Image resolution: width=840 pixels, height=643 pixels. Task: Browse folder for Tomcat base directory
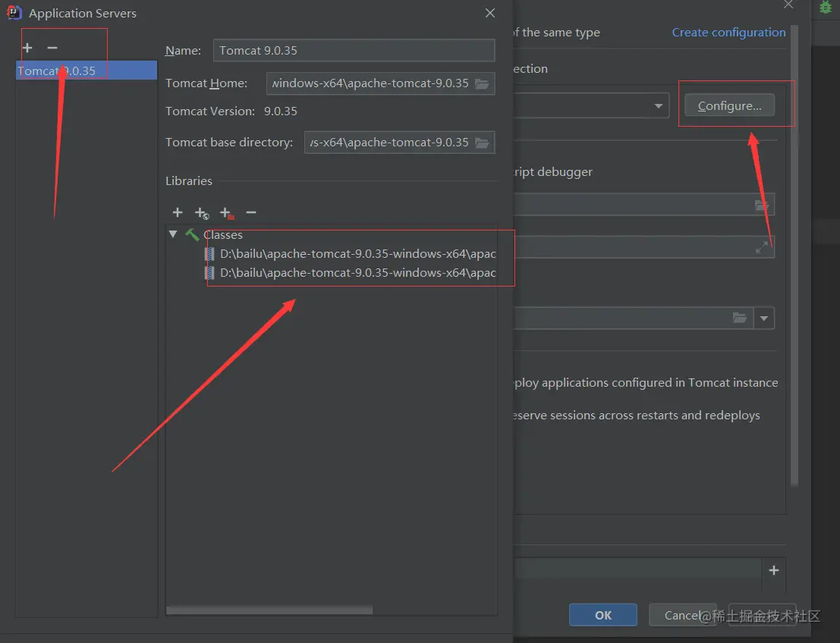[482, 143]
